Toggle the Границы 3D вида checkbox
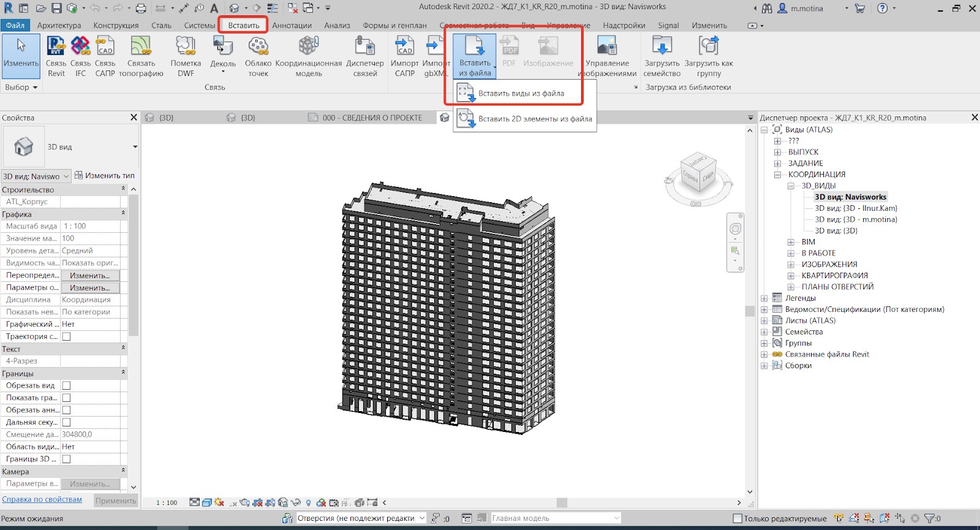980x530 pixels. pos(66,459)
